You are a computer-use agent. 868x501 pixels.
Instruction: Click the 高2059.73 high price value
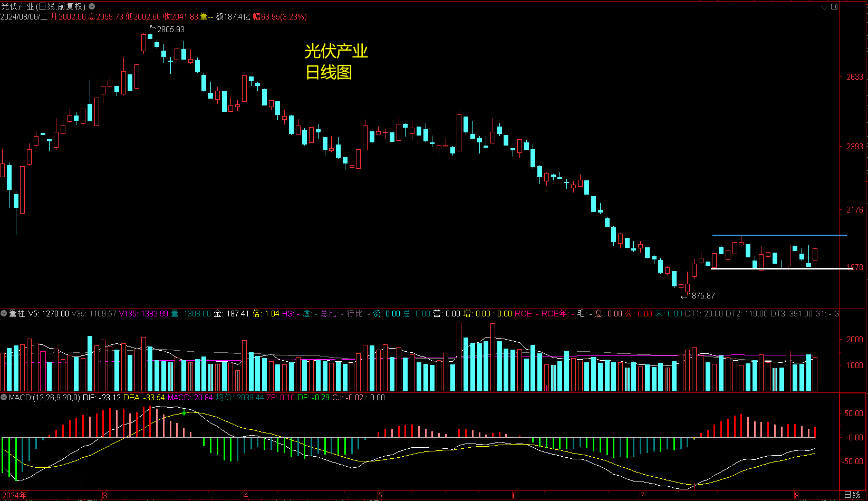click(x=106, y=17)
